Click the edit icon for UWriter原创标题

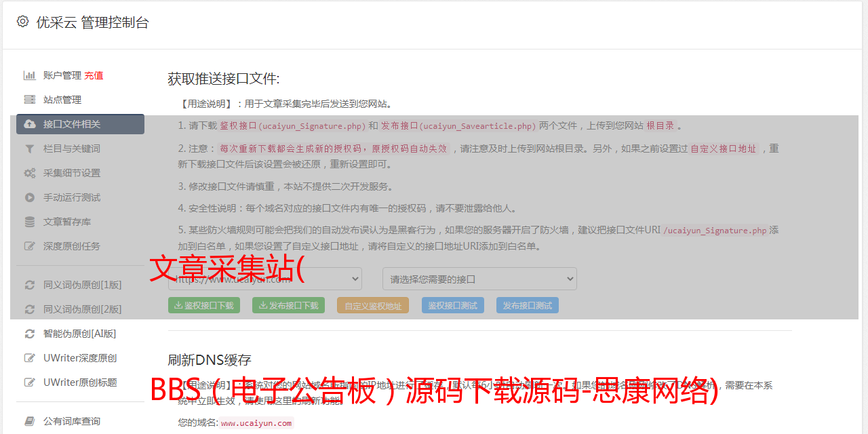click(30, 382)
